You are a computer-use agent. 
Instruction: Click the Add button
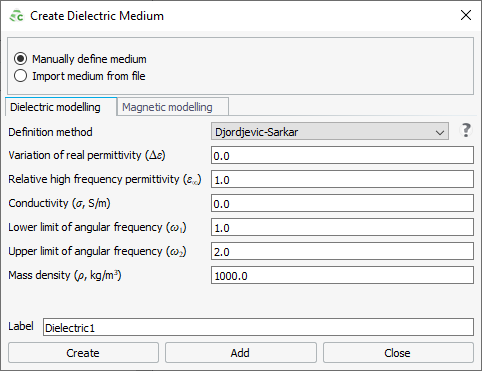pyautogui.click(x=241, y=353)
